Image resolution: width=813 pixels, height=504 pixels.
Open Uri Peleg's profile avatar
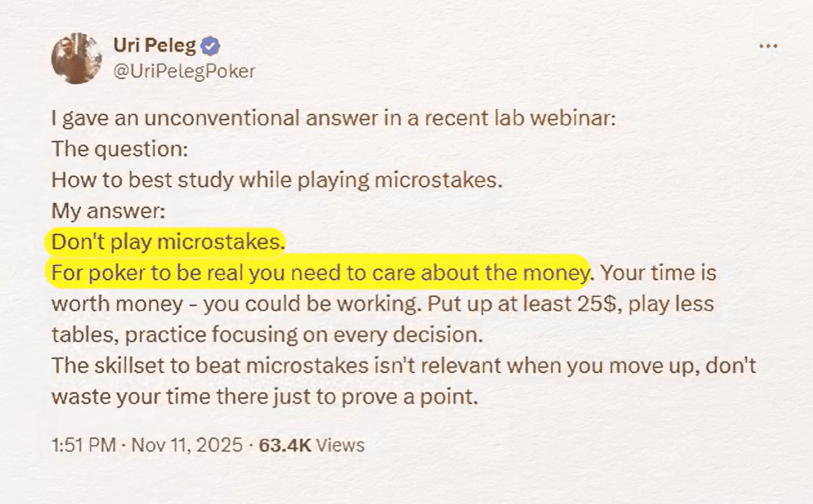click(76, 58)
